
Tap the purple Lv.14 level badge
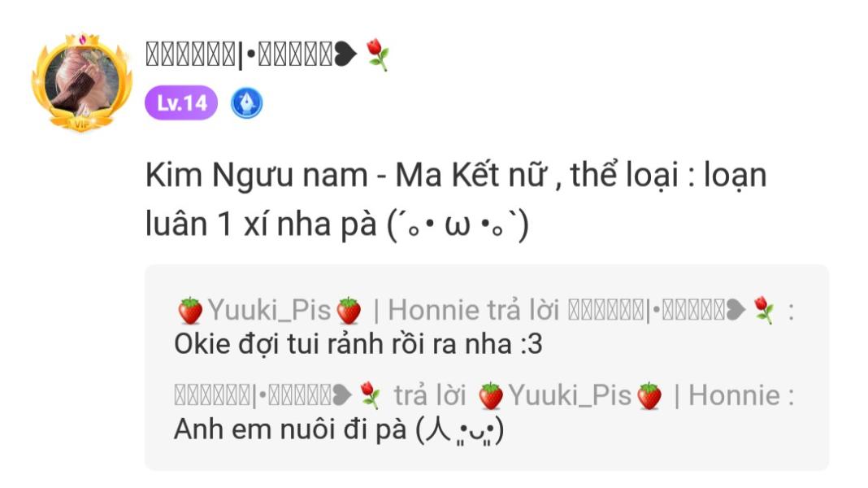181,103
